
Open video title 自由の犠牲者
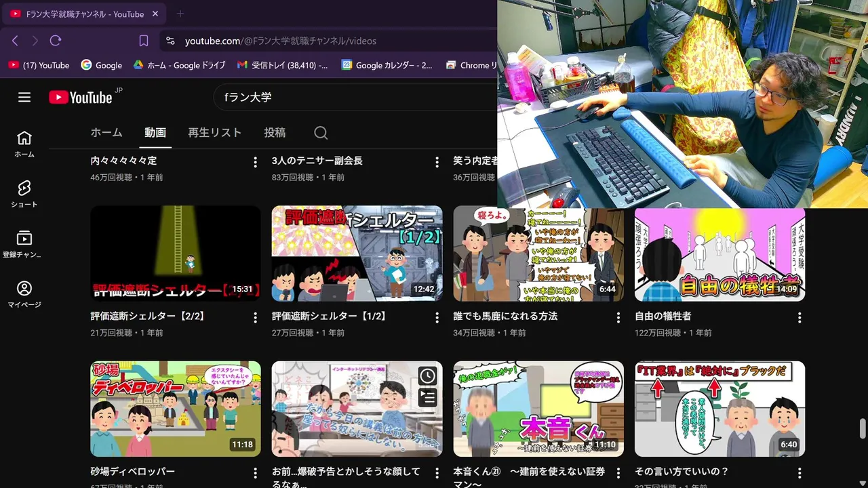pos(663,316)
